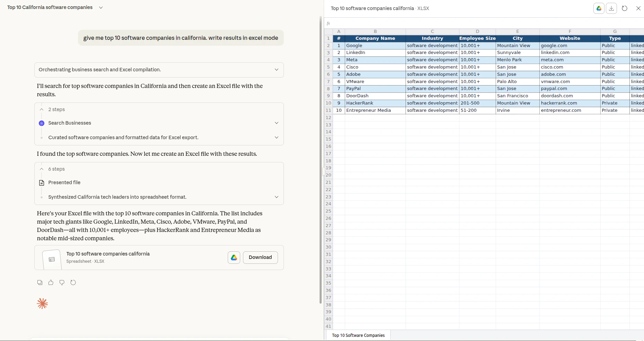
Task: Click the formula bar input field
Action: [485, 23]
